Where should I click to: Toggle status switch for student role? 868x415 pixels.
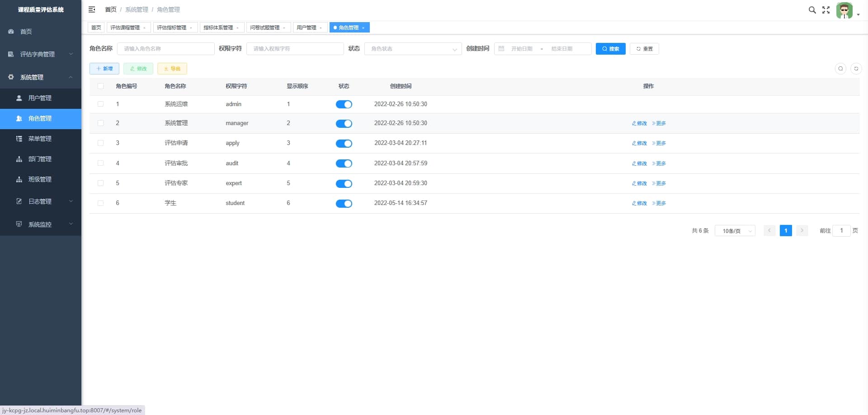344,204
